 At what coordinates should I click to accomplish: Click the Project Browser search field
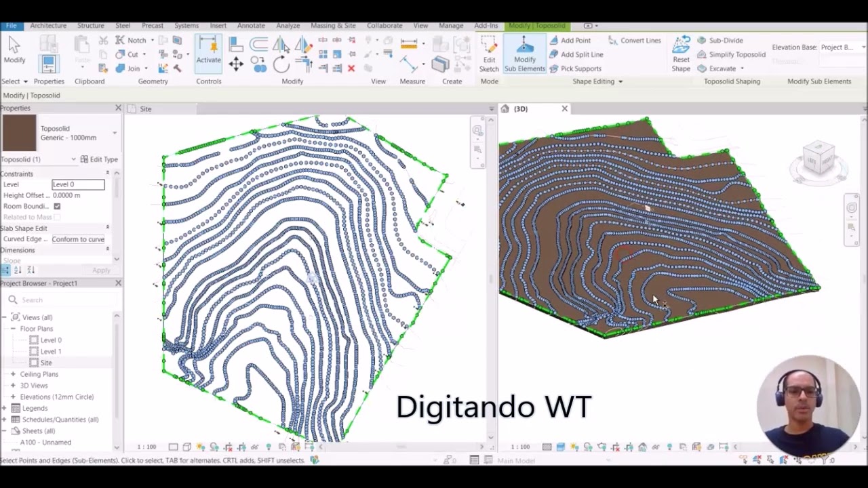click(x=61, y=300)
